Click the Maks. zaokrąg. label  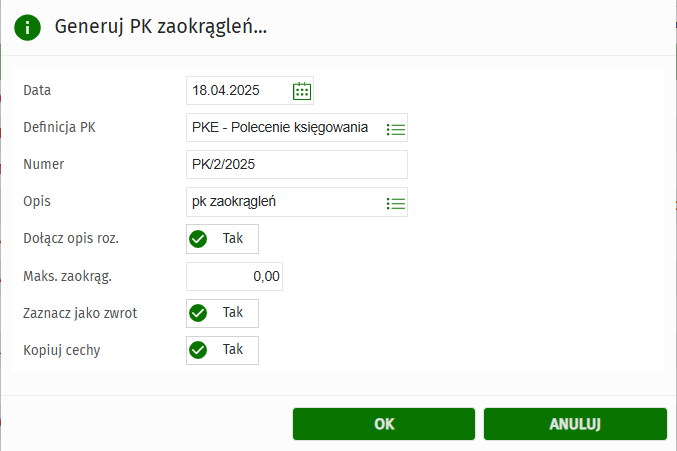(68, 276)
